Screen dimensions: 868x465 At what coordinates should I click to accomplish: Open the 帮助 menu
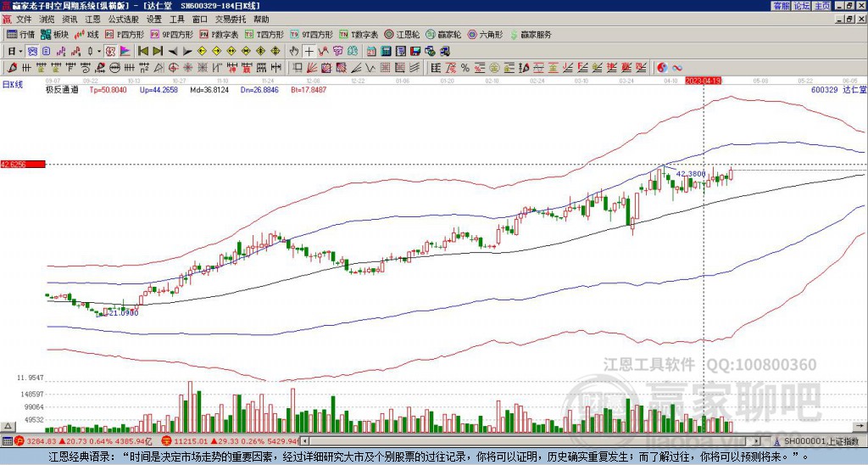click(x=261, y=20)
